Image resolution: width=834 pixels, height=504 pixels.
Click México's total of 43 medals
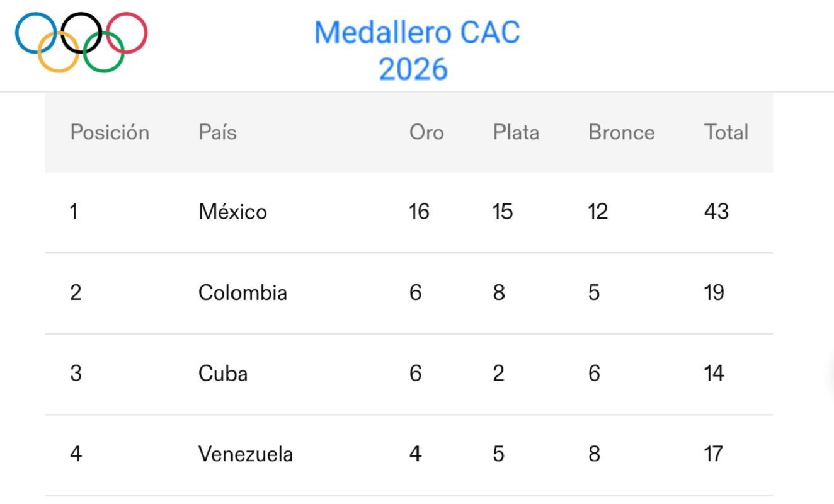716,212
